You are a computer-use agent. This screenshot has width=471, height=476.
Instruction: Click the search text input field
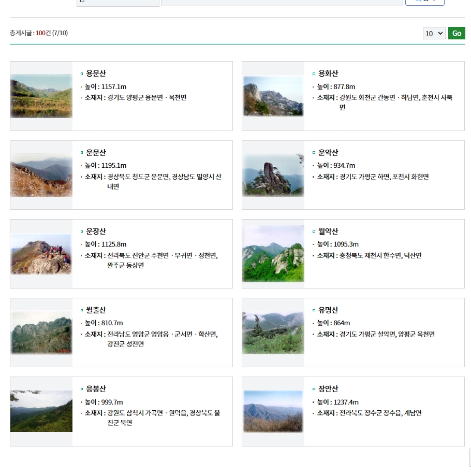click(x=282, y=3)
